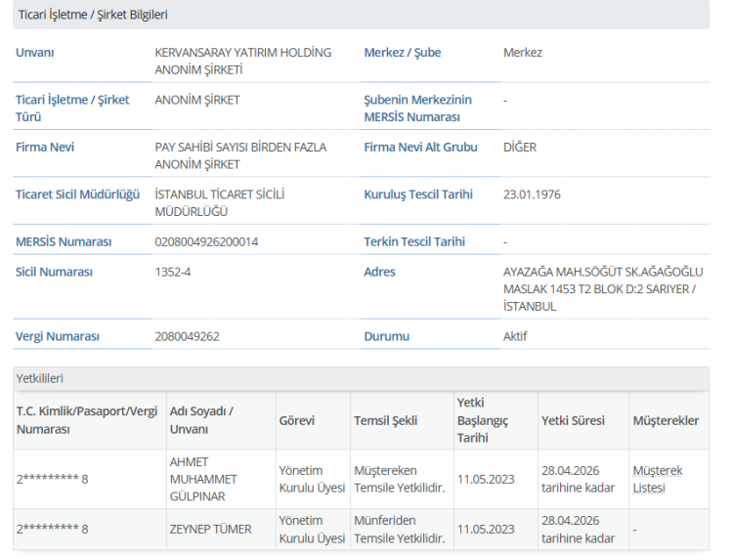Click the Sicil Numarası value 1352-4
Viewport: 733px width, 560px height.
click(173, 272)
